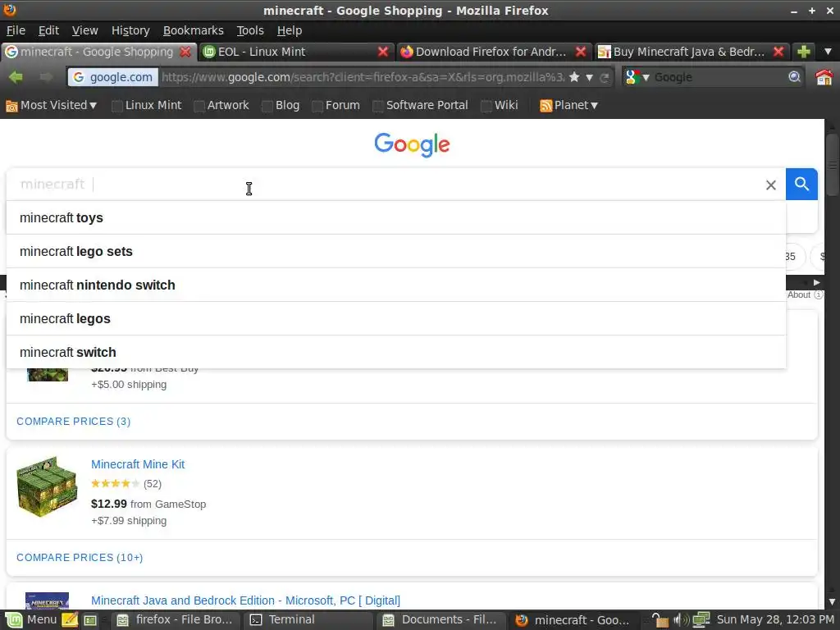Open the Artwork bookmark

click(221, 106)
